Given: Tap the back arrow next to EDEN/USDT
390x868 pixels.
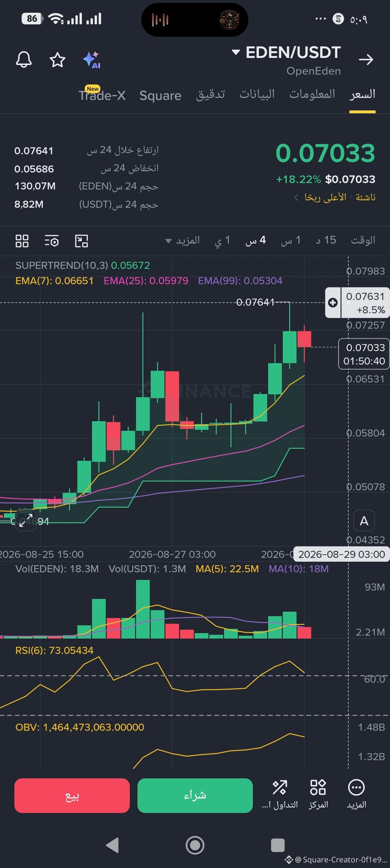Looking at the screenshot, I should coord(366,60).
